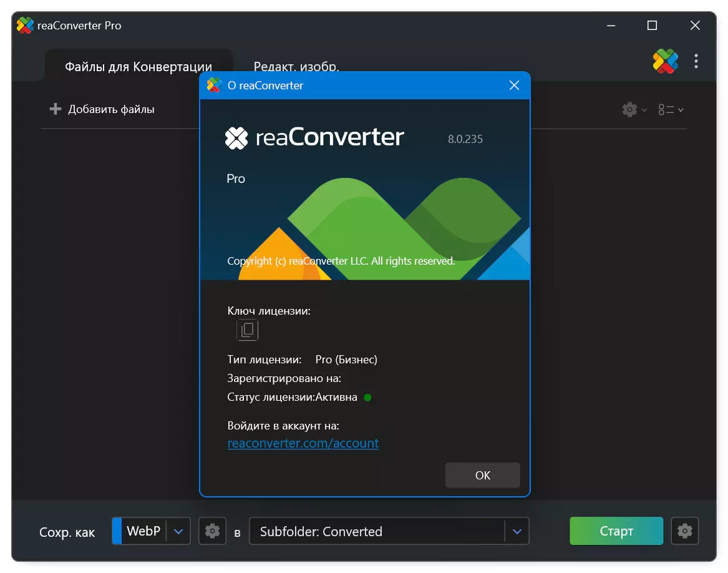Viewport: 728px width, 573px height.
Task: Open the Файлы для Конвертации tab
Action: click(138, 66)
